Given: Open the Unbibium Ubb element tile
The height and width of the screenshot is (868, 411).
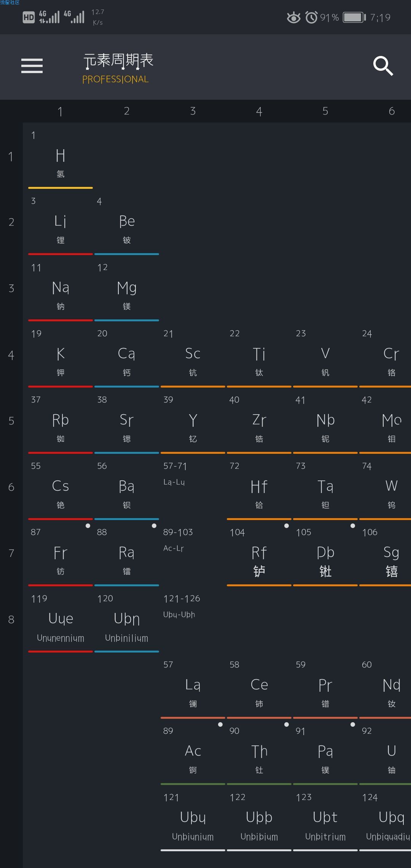Looking at the screenshot, I should (x=259, y=822).
